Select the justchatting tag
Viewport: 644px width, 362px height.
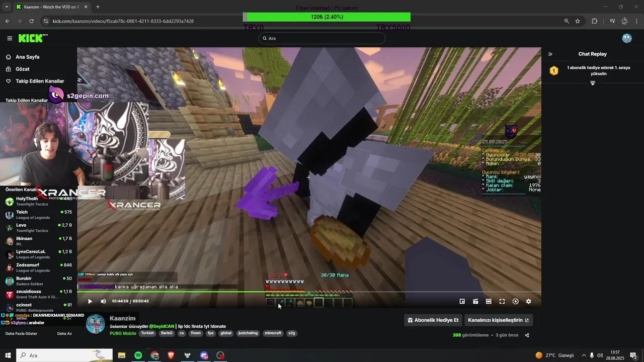pyautogui.click(x=248, y=333)
